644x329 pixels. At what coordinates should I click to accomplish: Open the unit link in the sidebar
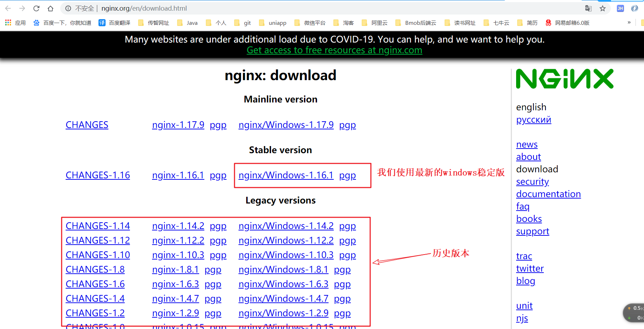click(x=524, y=306)
